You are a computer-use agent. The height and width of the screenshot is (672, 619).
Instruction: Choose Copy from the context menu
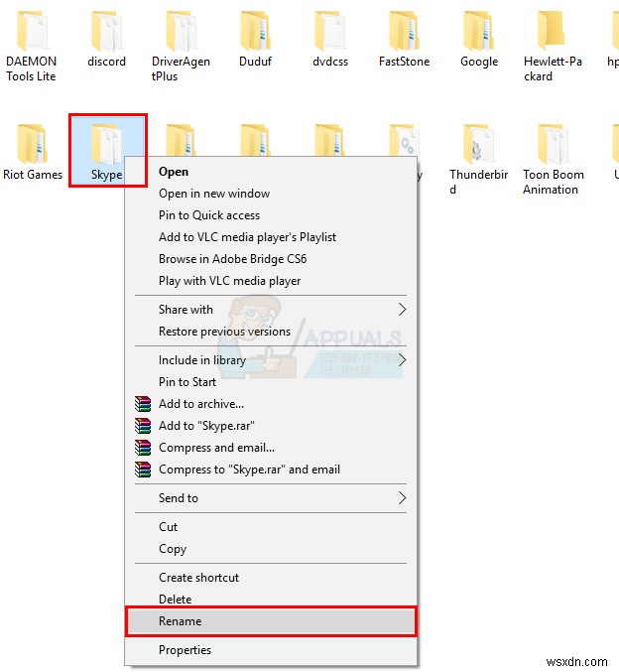click(x=271, y=549)
